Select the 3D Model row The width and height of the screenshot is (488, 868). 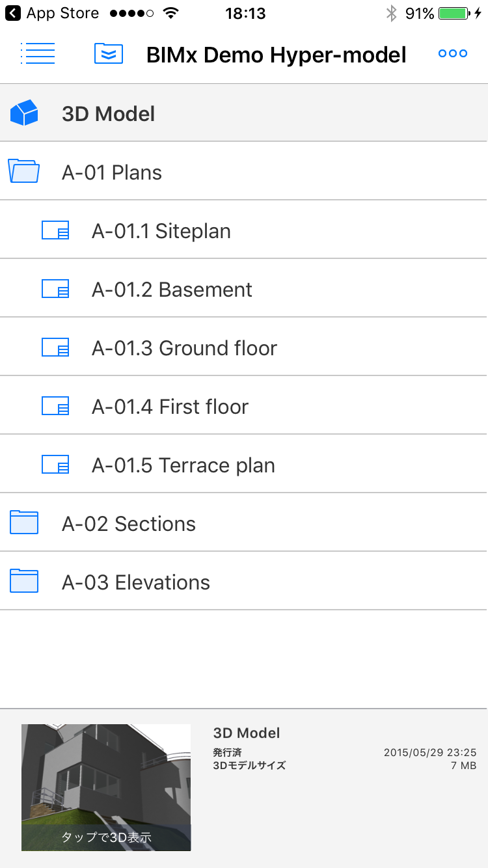click(x=244, y=113)
